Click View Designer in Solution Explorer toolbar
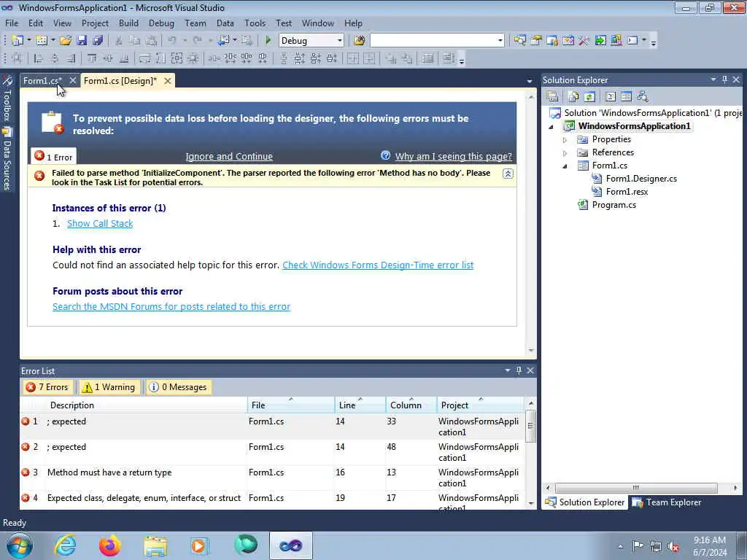This screenshot has height=560, width=747. pos(627,97)
